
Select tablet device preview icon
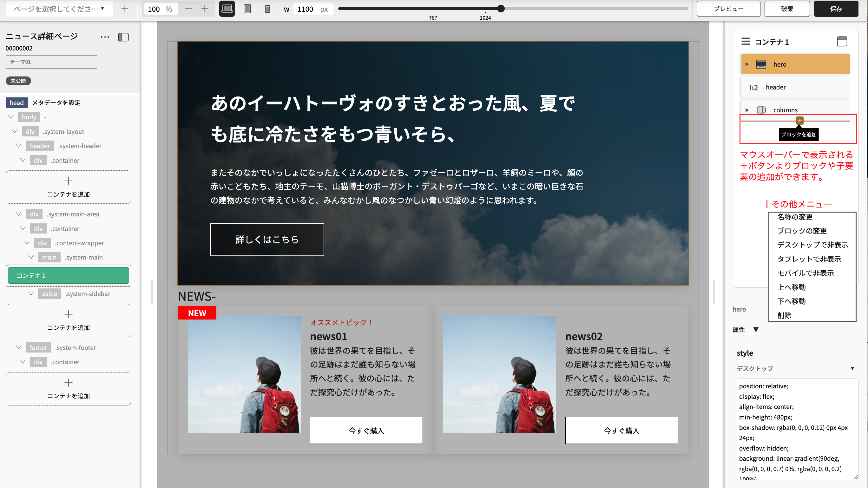(x=247, y=9)
